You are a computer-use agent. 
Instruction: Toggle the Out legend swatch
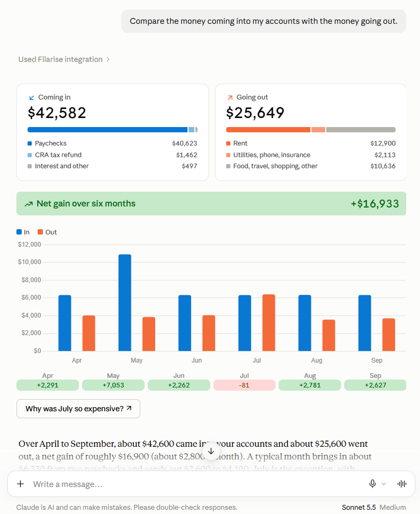(x=40, y=232)
